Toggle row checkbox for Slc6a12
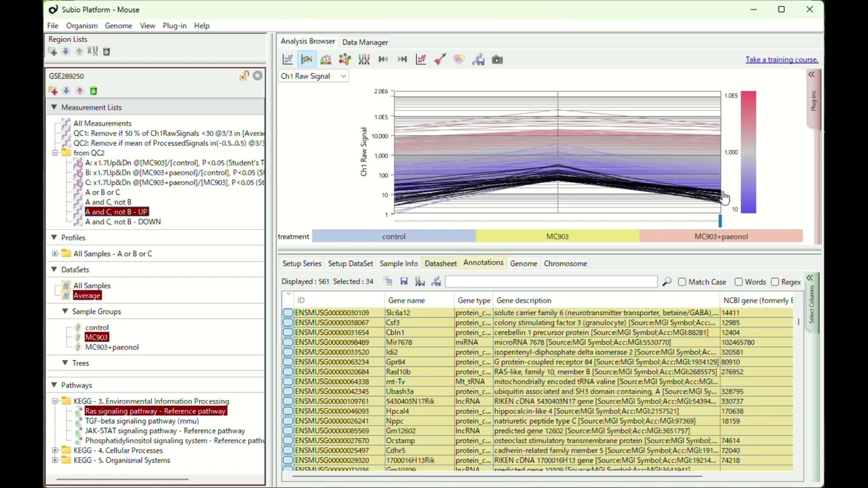 coord(288,313)
